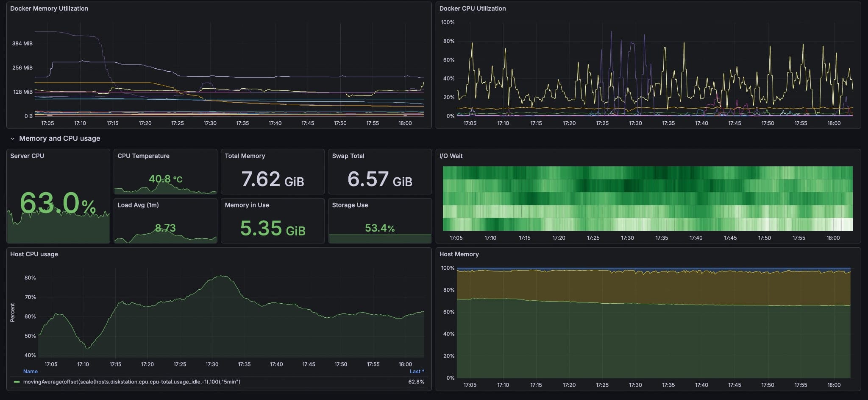Click the Name legend column header

tap(30, 371)
